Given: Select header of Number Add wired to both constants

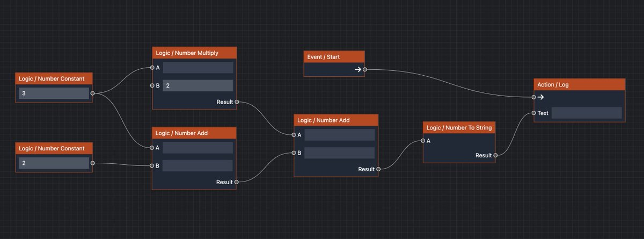Looking at the screenshot, I should pyautogui.click(x=194, y=133).
